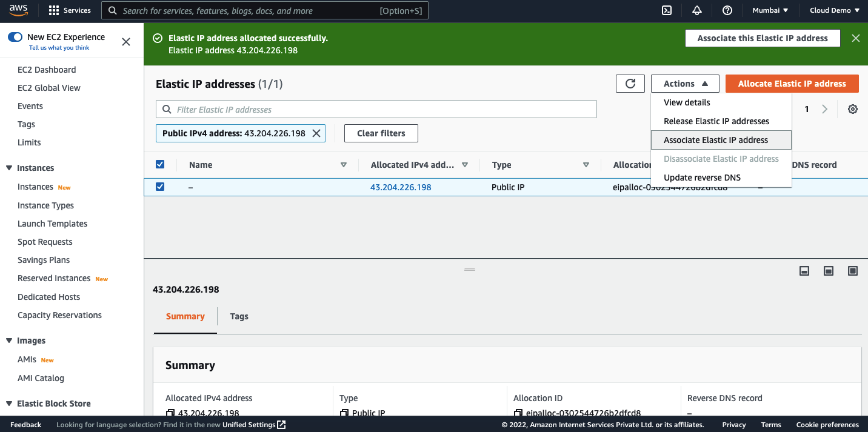Collapse the Instances sidebar section
The image size is (868, 432).
[9, 168]
